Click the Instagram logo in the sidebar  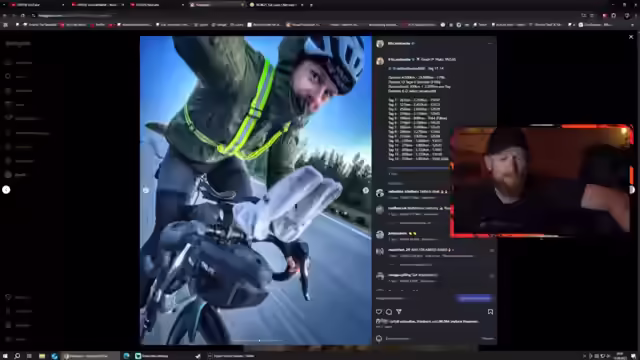18,44
